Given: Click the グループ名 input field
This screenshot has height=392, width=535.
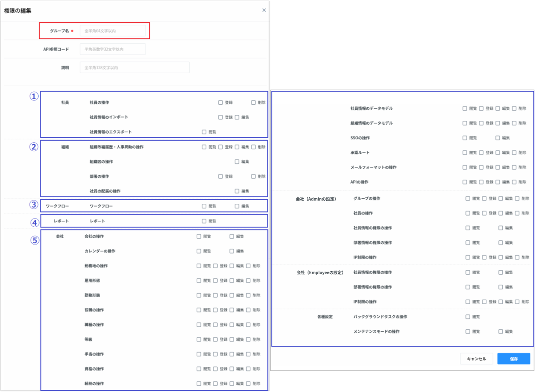Looking at the screenshot, I should [112, 31].
